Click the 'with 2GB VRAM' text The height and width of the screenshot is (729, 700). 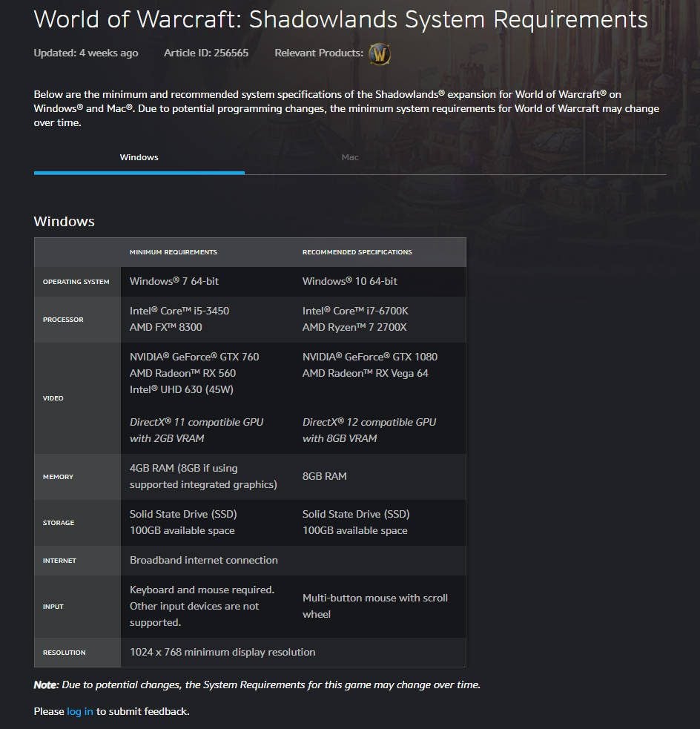167,438
